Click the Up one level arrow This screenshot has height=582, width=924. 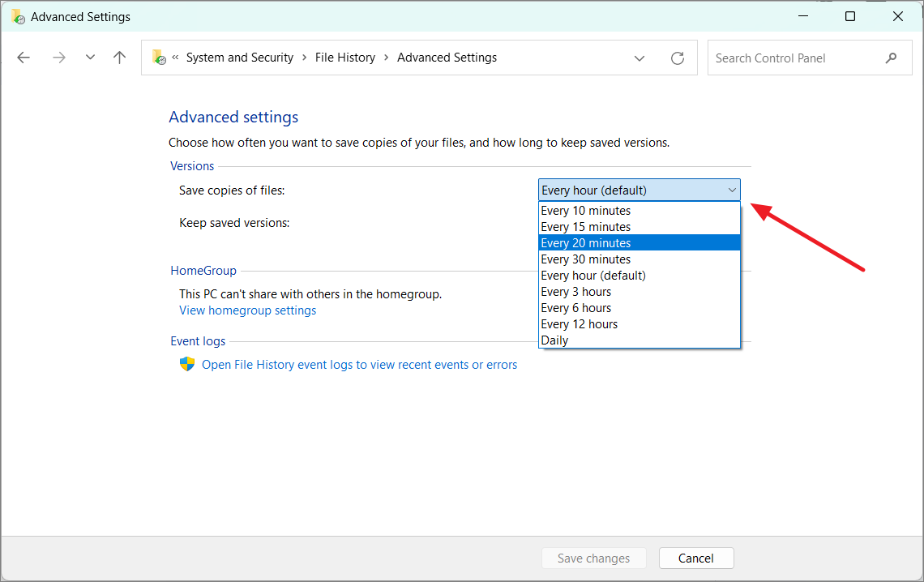pyautogui.click(x=120, y=58)
